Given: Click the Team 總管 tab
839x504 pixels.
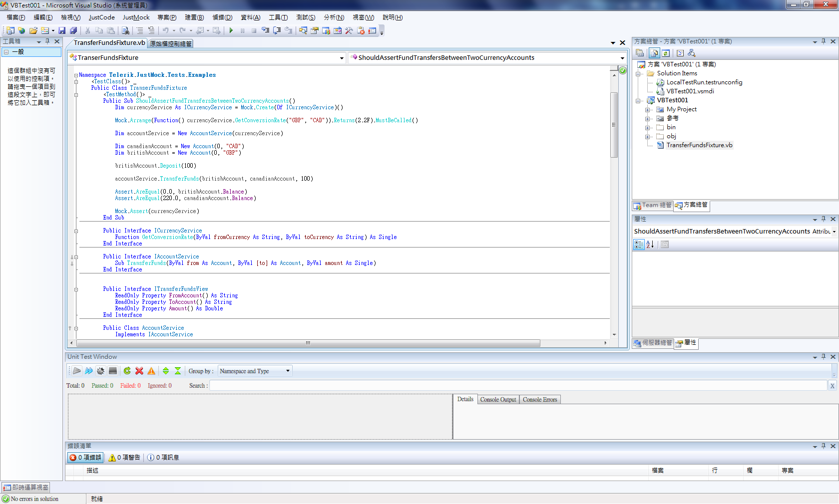Looking at the screenshot, I should pyautogui.click(x=653, y=205).
